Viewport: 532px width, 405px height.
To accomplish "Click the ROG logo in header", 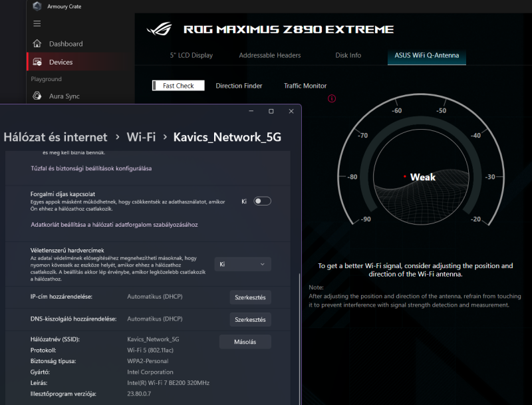I will [x=160, y=29].
